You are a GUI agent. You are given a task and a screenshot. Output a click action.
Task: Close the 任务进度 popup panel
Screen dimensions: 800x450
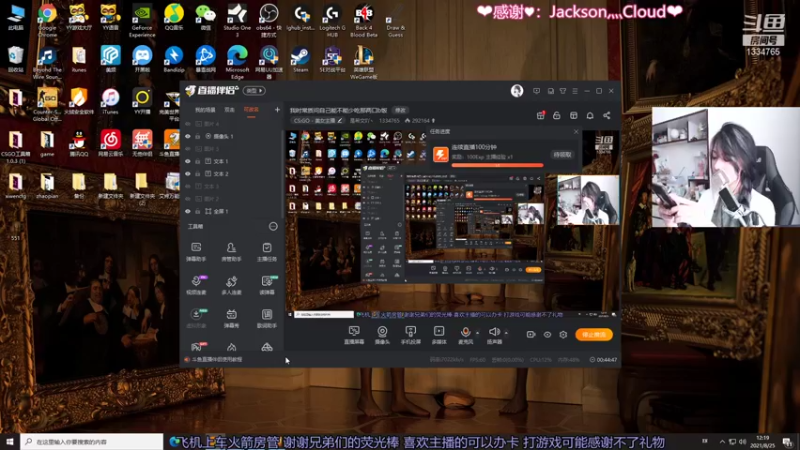click(x=576, y=132)
